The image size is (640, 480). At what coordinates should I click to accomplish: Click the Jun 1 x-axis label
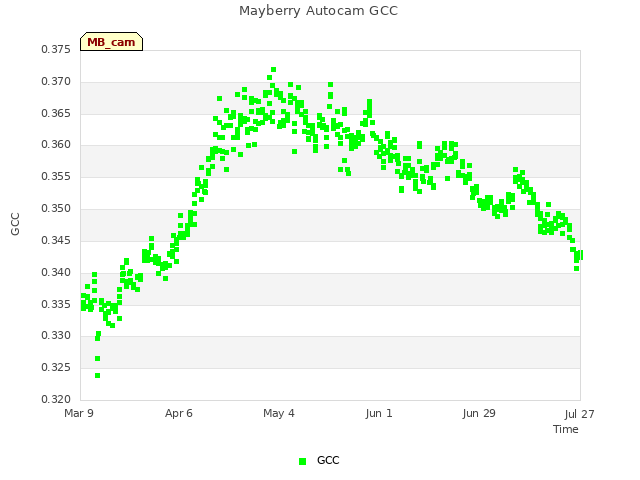click(379, 413)
